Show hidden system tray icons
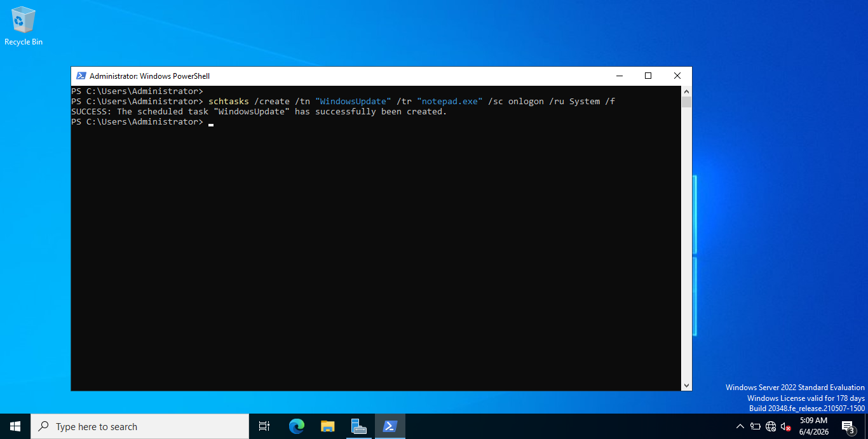This screenshot has width=868, height=439. coord(740,426)
